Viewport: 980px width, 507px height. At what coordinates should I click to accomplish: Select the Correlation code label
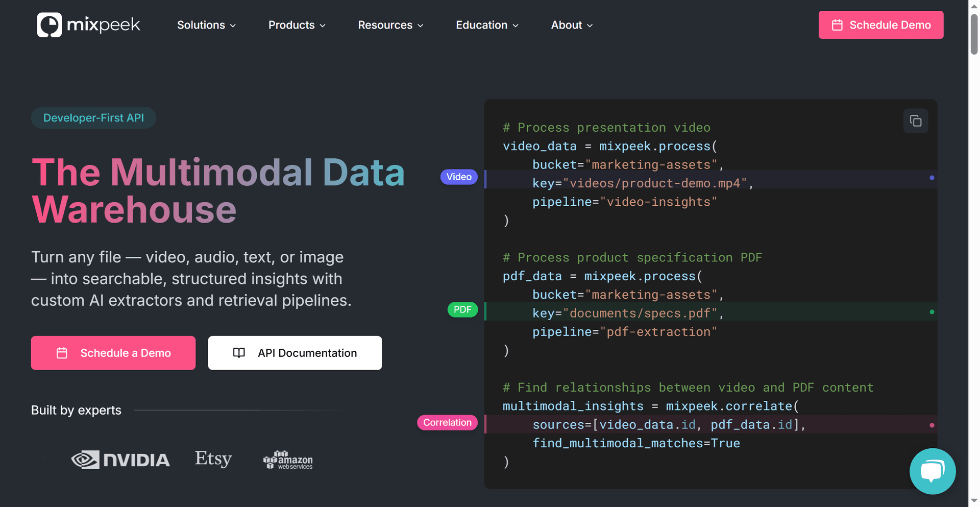(x=447, y=422)
